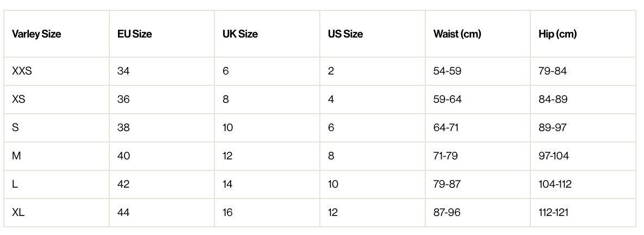Image resolution: width=644 pixels, height=235 pixels.
Task: Click EU size 34 cell
Action: (123, 71)
